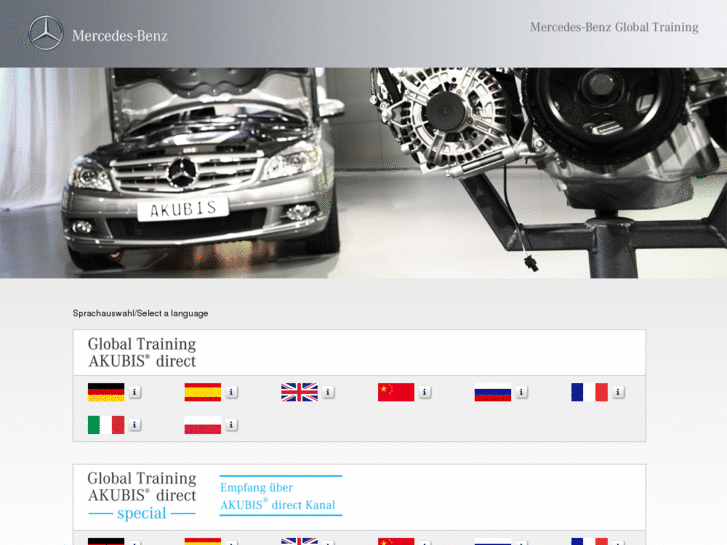Select Spanish flag in AKUBIS direct section

pos(203,392)
